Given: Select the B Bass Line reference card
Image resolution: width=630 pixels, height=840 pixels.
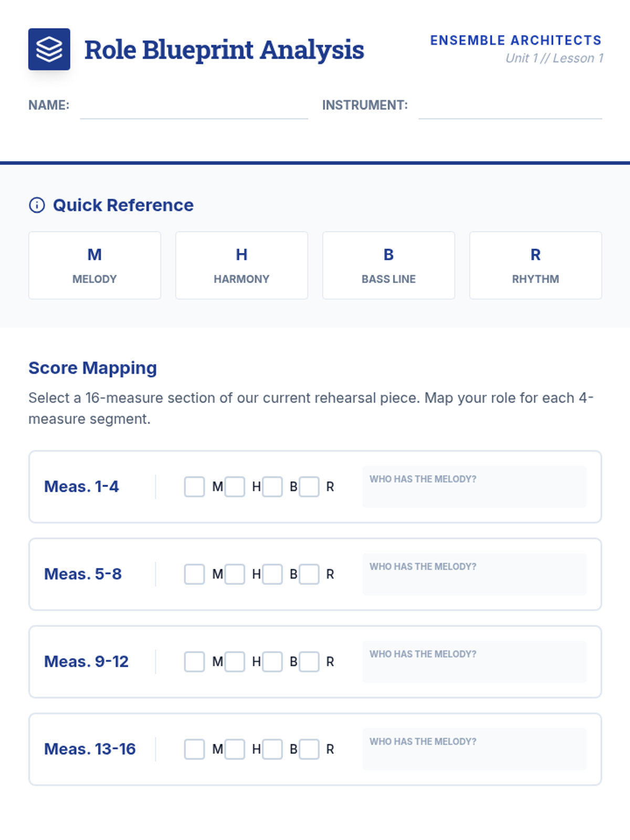Looking at the screenshot, I should [x=388, y=266].
